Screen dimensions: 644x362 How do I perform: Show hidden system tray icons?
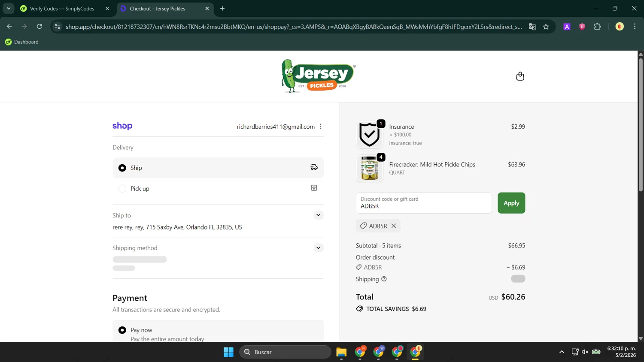click(x=562, y=352)
